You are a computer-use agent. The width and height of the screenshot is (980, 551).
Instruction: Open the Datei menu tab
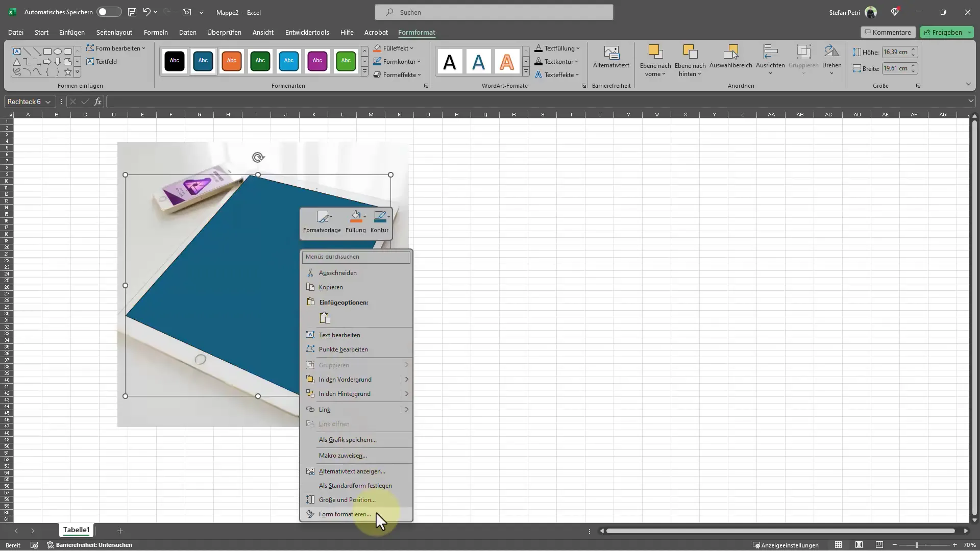[x=16, y=32]
